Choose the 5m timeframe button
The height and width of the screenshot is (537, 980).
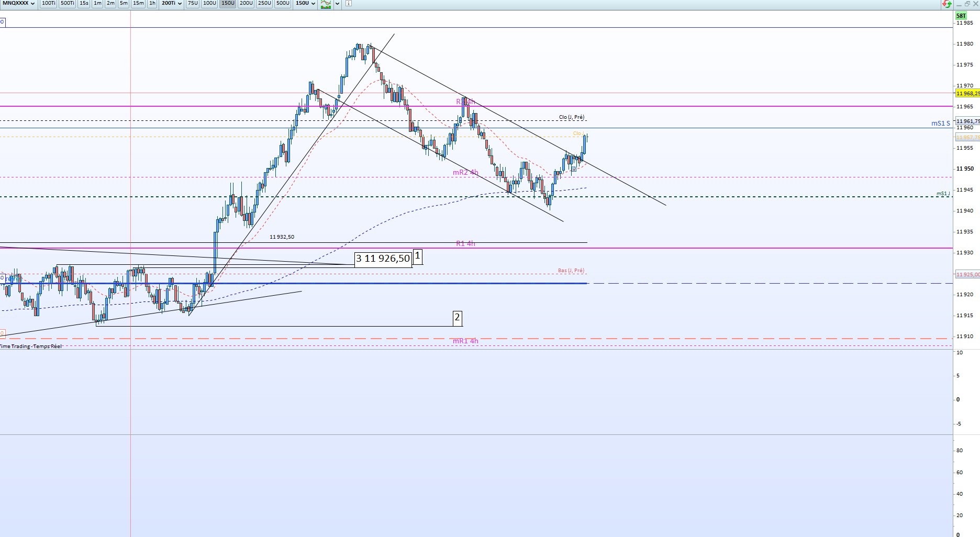click(x=124, y=3)
